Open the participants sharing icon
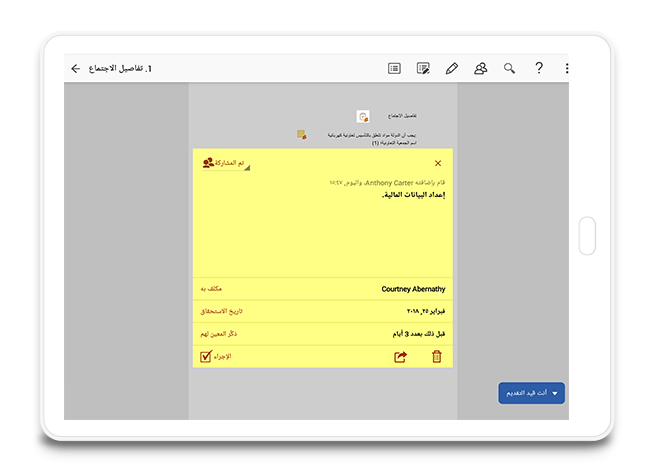 (x=480, y=68)
